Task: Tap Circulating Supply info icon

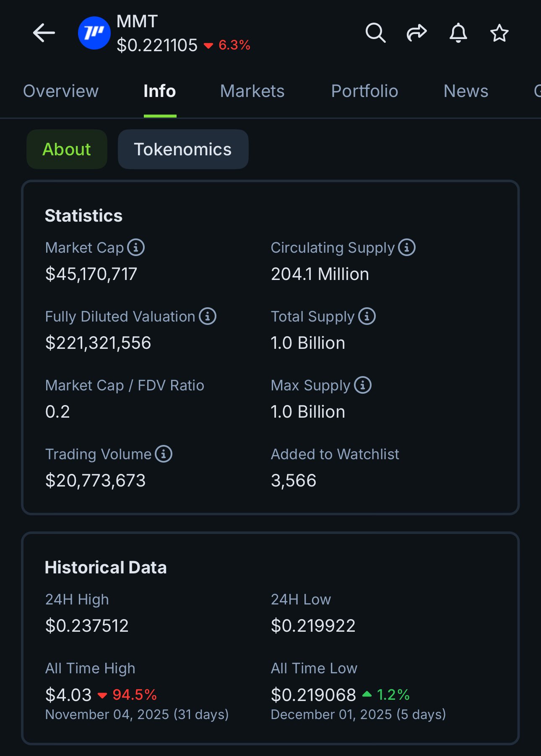Action: coord(407,248)
